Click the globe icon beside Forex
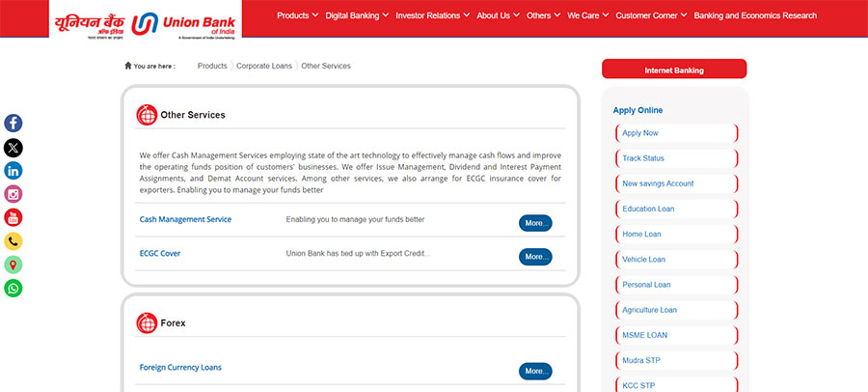The image size is (868, 392). point(147,322)
